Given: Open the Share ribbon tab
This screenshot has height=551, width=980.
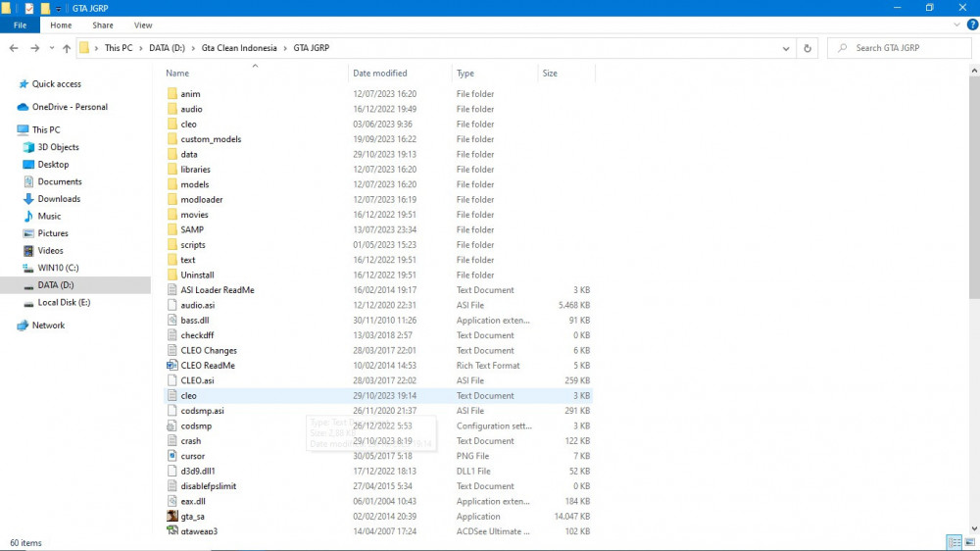Looking at the screenshot, I should pyautogui.click(x=103, y=25).
